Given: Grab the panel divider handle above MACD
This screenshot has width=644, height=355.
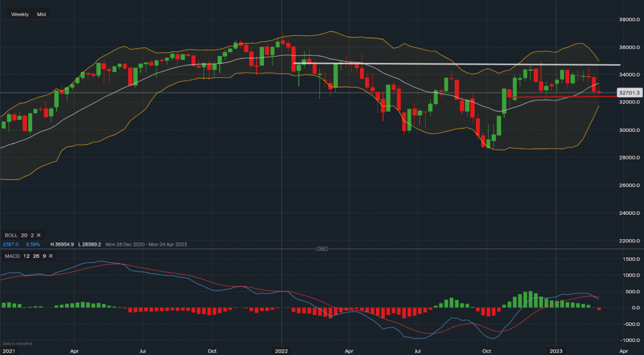Looking at the screenshot, I should (322, 249).
